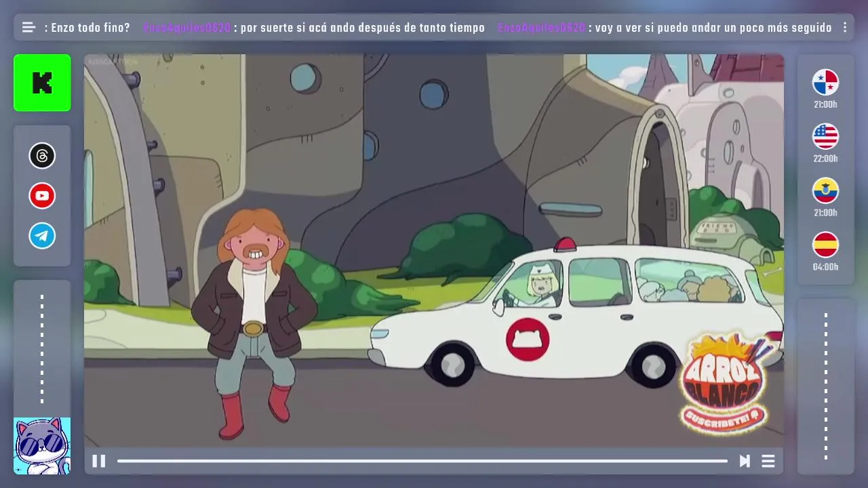Seek along the video progress bar
868x488 pixels.
pos(422,462)
